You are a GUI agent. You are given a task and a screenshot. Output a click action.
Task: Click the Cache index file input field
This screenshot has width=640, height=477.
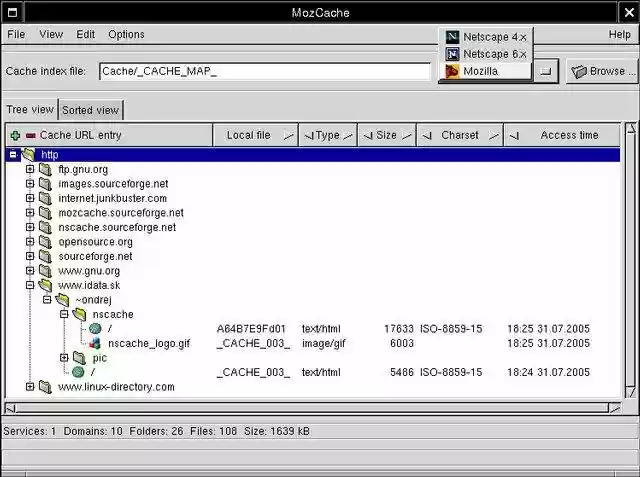(x=265, y=71)
